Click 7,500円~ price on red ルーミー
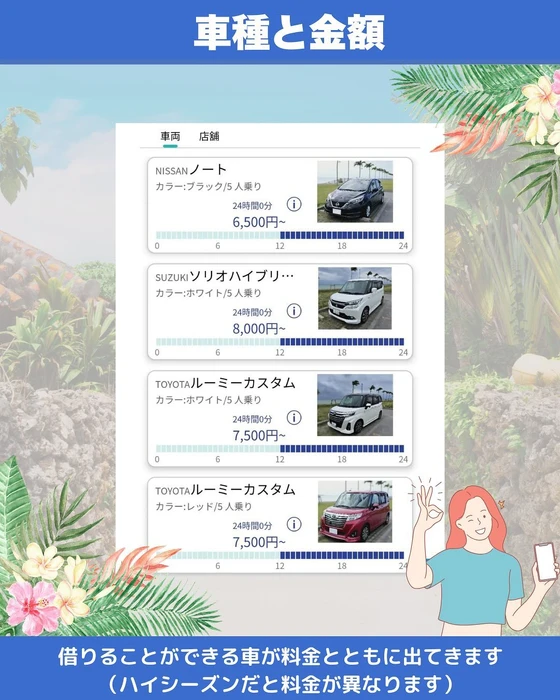The height and width of the screenshot is (700, 560). tap(259, 542)
